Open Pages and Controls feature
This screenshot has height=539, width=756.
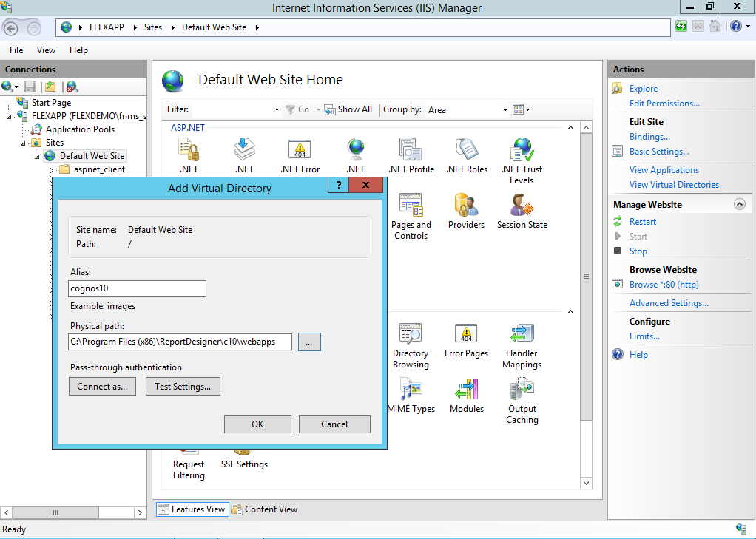tap(411, 216)
